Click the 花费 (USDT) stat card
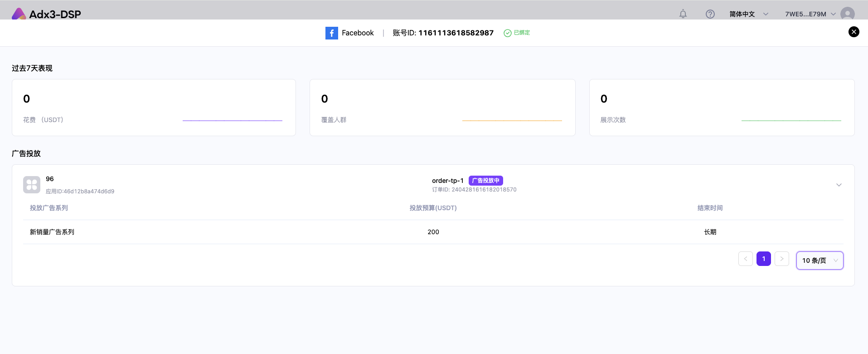 pos(154,108)
